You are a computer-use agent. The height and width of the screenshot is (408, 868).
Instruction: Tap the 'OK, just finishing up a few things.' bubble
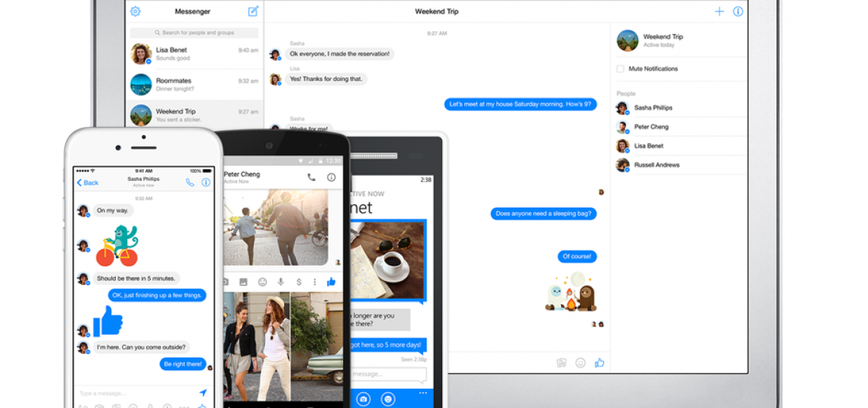coord(157,295)
